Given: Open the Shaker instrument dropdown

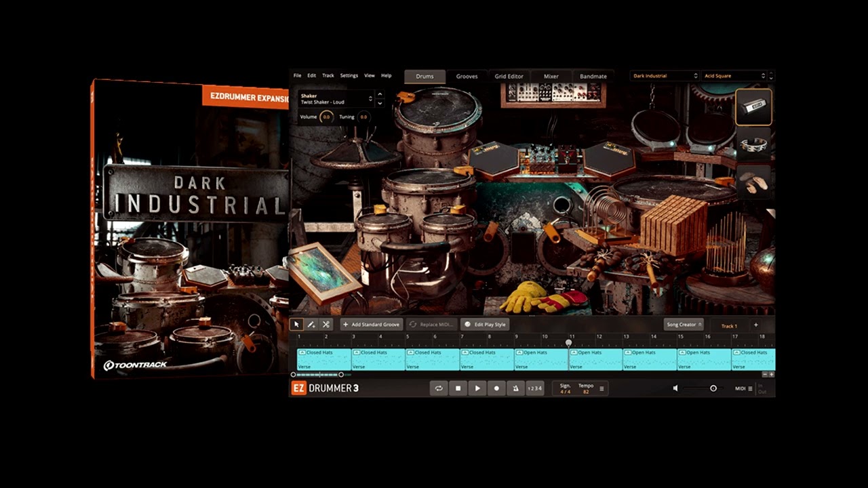Looking at the screenshot, I should [336, 99].
